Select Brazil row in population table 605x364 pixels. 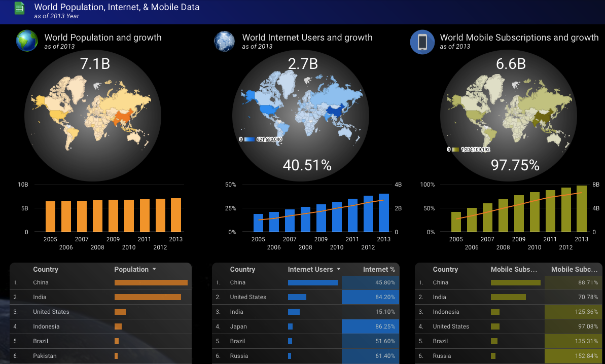coord(101,341)
